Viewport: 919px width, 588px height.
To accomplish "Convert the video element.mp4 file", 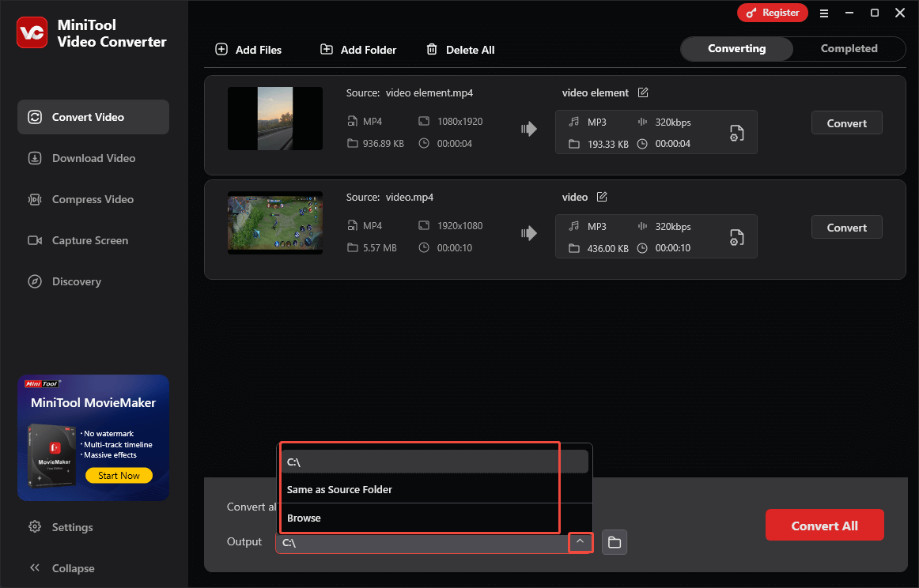I will tap(846, 123).
